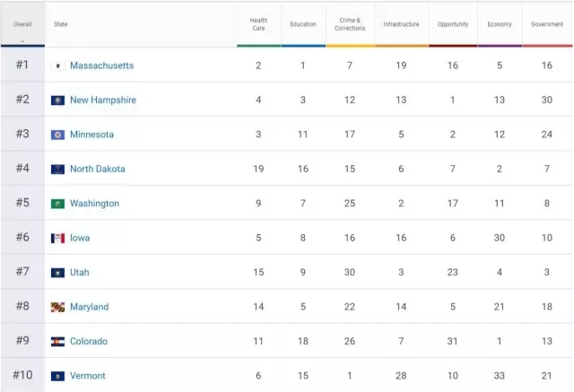Click the New Hampshire flag icon

pos(57,100)
